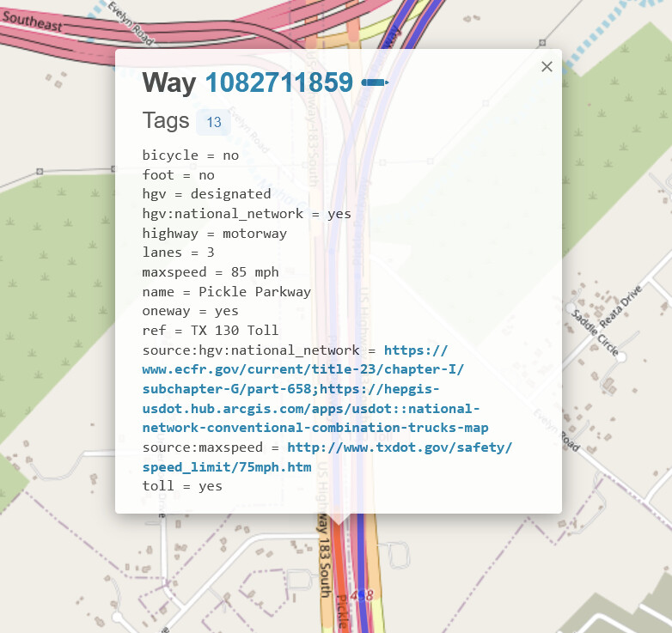Open the www.ecfr.gov title-23 source link
The width and height of the screenshot is (672, 633).
click(302, 369)
